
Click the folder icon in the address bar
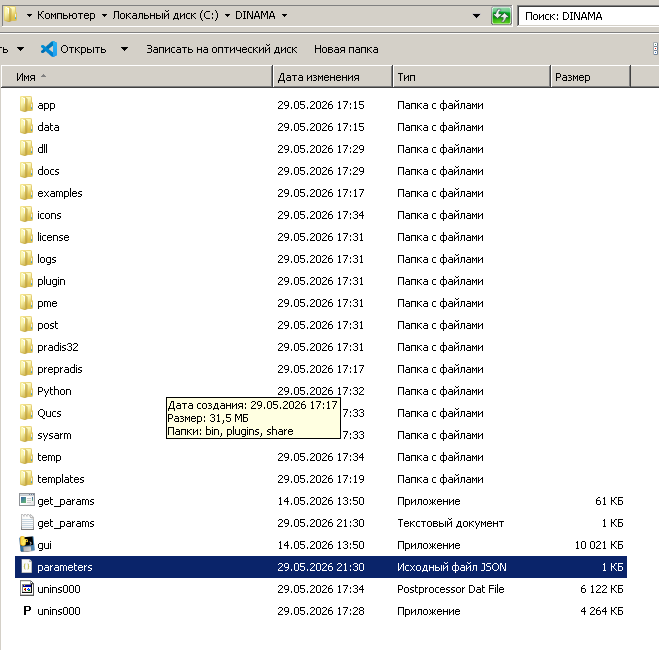tap(11, 14)
